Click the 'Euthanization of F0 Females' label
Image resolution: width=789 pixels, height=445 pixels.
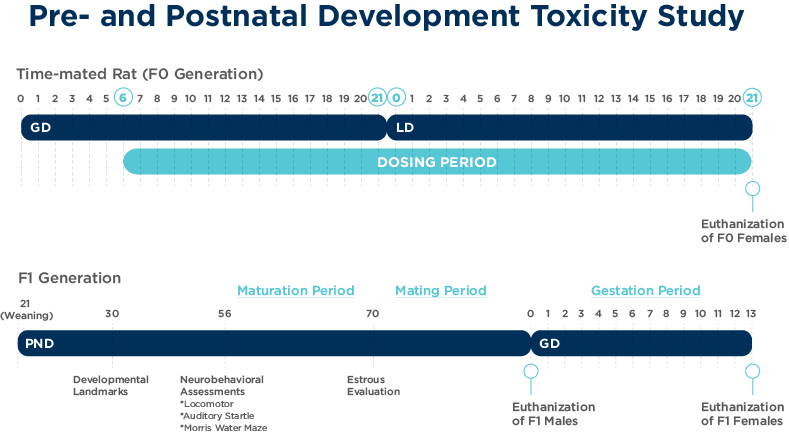[x=743, y=231]
